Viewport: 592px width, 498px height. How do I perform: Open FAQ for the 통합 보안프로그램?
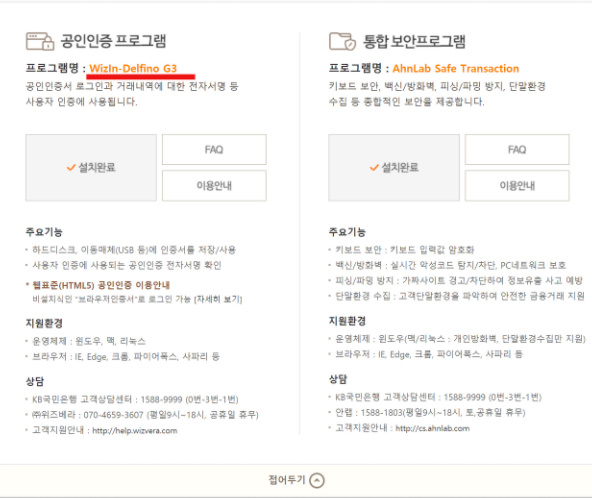coord(517,150)
